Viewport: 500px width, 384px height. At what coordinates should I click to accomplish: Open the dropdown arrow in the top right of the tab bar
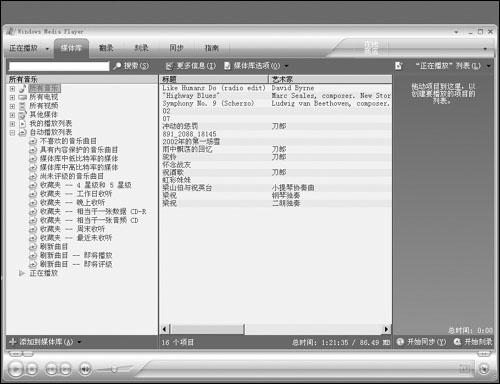[x=485, y=49]
